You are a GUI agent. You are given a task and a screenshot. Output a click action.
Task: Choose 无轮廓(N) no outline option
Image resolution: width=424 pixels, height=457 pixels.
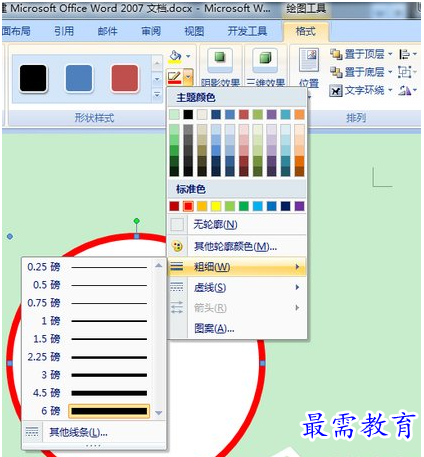237,224
